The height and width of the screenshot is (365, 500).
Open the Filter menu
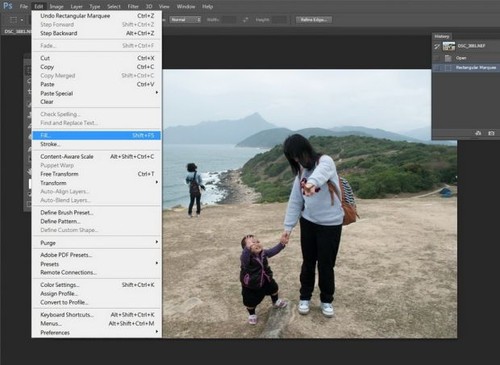133,6
